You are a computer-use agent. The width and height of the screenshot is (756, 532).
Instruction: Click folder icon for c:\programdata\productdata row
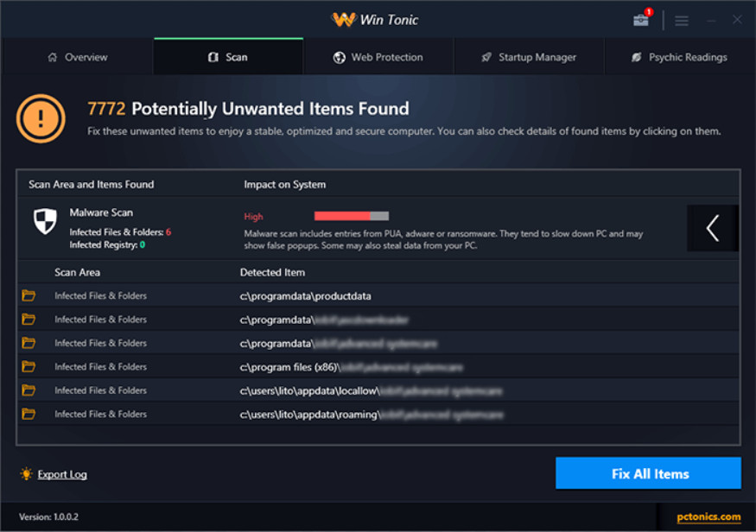pyautogui.click(x=29, y=296)
